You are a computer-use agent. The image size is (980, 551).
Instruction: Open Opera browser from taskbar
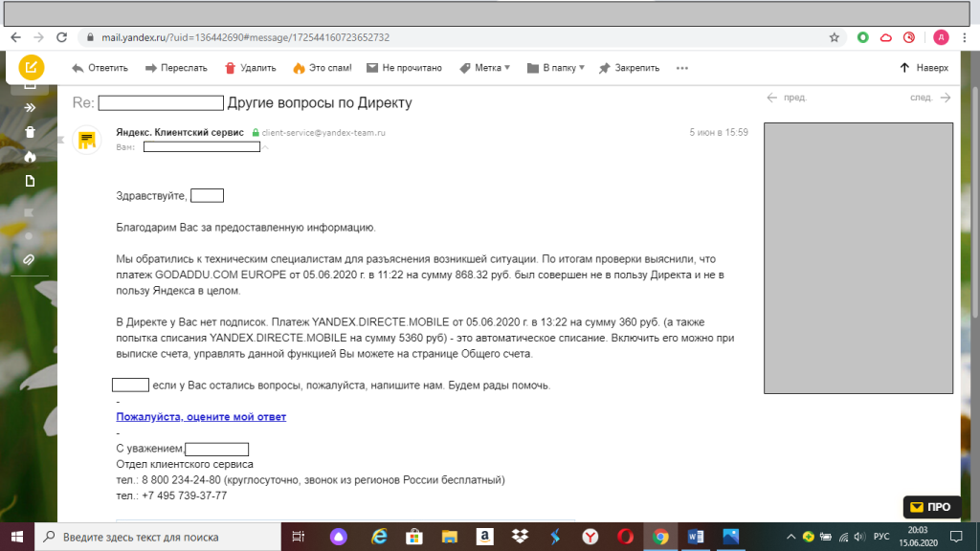click(x=625, y=537)
